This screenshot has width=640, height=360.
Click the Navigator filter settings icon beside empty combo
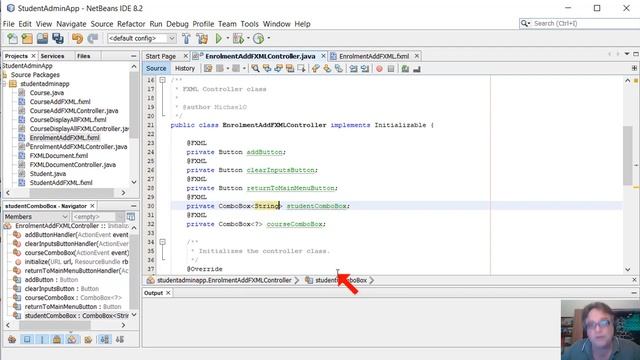point(131,216)
